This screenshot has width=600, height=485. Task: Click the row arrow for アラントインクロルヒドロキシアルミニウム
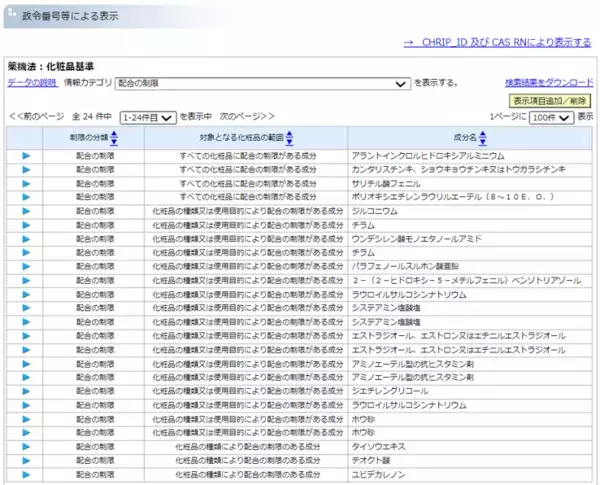tap(25, 156)
